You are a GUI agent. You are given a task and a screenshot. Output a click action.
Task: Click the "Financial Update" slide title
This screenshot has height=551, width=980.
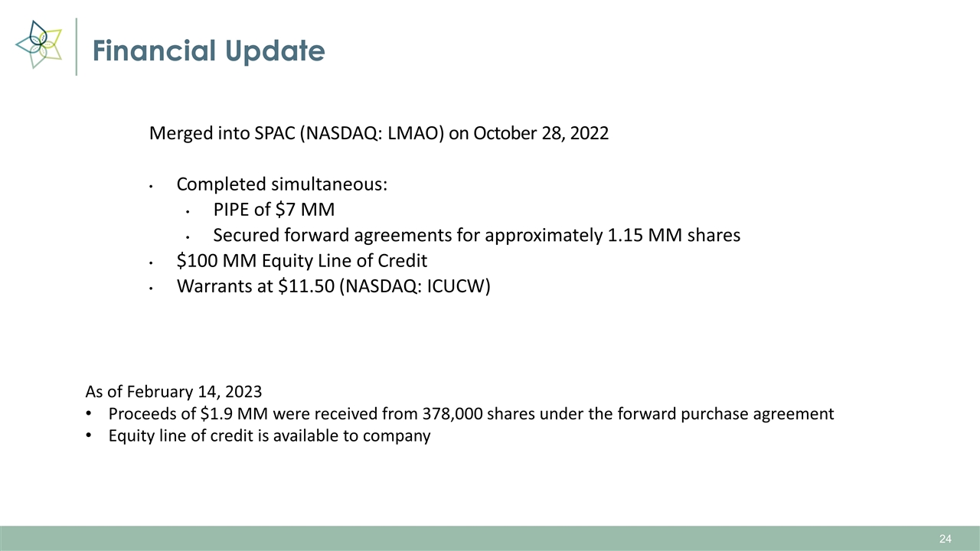pos(208,51)
